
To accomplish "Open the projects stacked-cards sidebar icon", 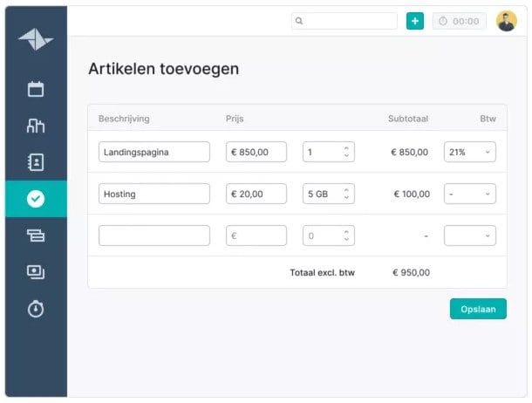I will [x=36, y=235].
